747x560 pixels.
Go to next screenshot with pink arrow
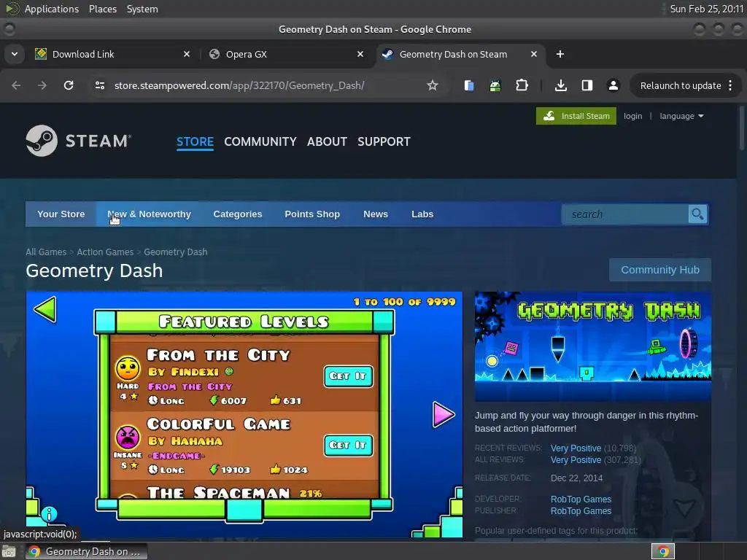(443, 414)
